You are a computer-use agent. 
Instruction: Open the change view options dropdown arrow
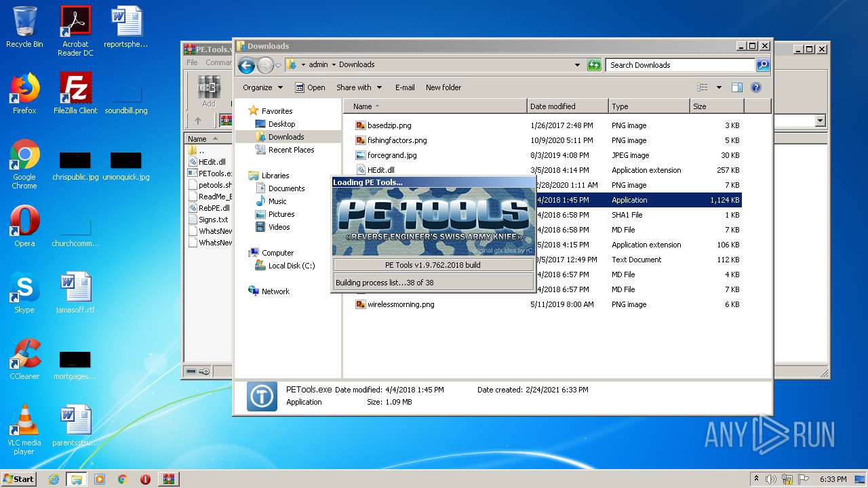click(x=719, y=87)
